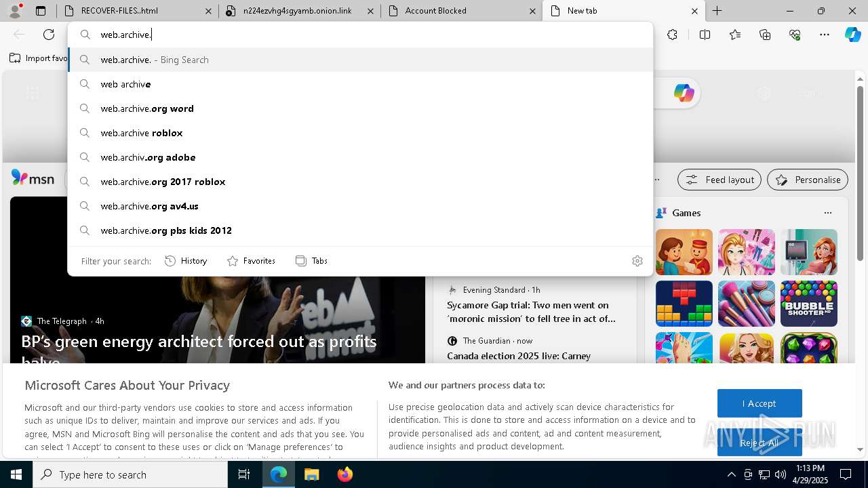Screen dimensions: 868x488
Task: Open the Favorites star toolbar icon
Action: pos(735,35)
